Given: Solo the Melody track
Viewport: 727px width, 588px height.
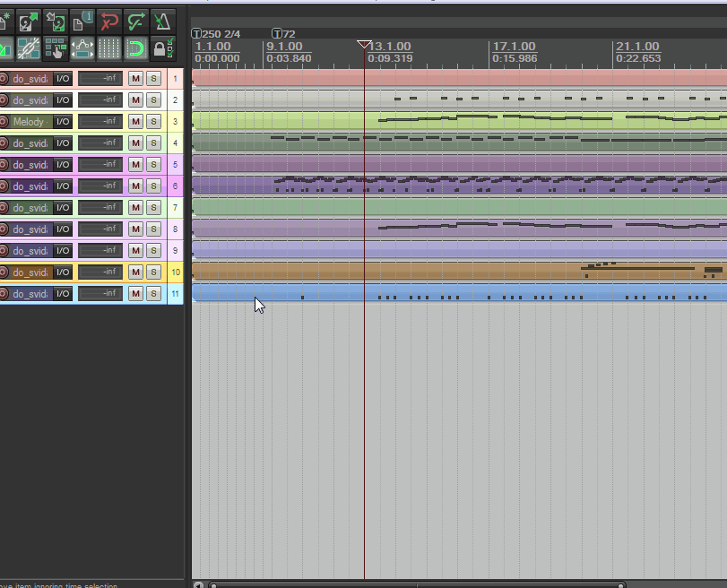Looking at the screenshot, I should pos(153,122).
